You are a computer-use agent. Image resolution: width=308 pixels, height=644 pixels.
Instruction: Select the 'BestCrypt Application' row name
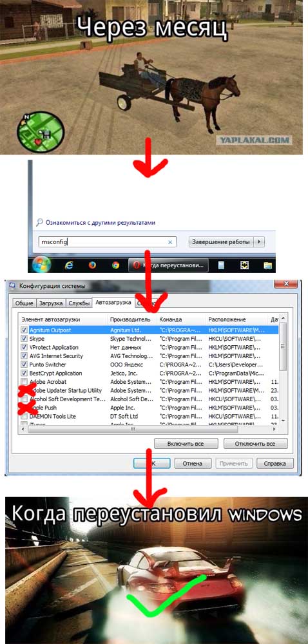point(55,374)
